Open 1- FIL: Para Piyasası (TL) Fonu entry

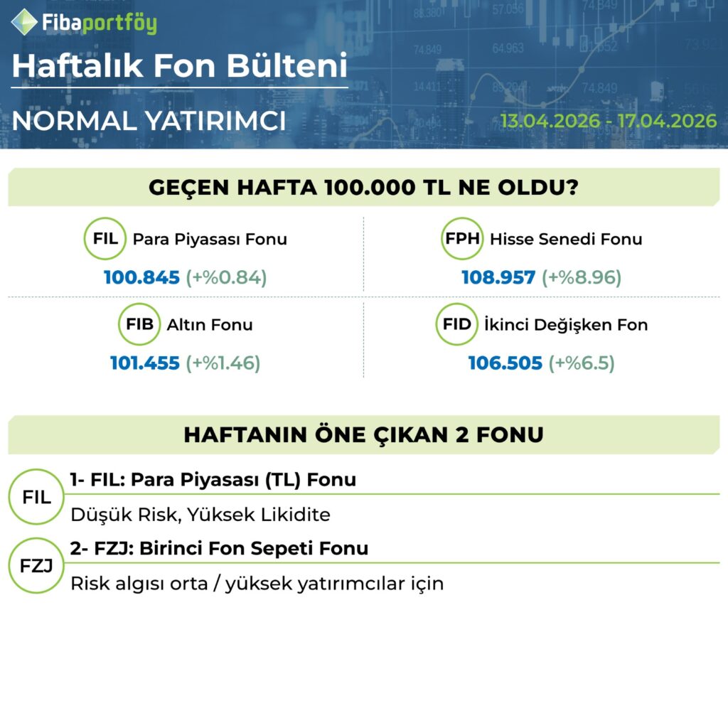(213, 480)
